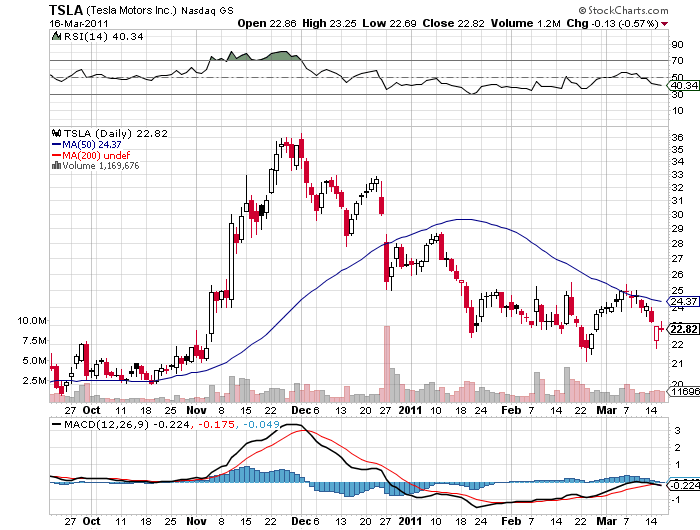This screenshot has height=530, width=700.
Task: Click the High 23.25 value
Action: point(329,23)
